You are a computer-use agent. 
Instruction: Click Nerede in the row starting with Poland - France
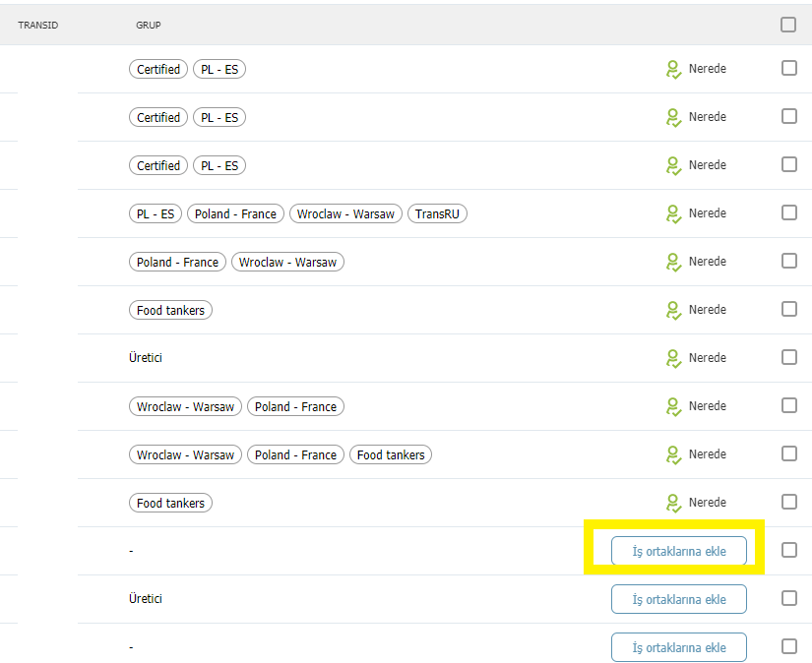(x=708, y=261)
